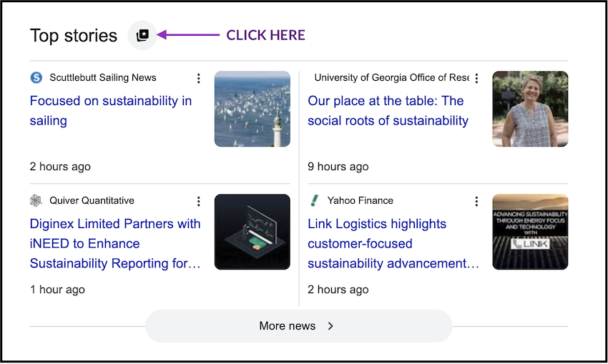Click the Scuttlebutt Sailing News source name
This screenshot has height=364, width=608.
tap(103, 77)
